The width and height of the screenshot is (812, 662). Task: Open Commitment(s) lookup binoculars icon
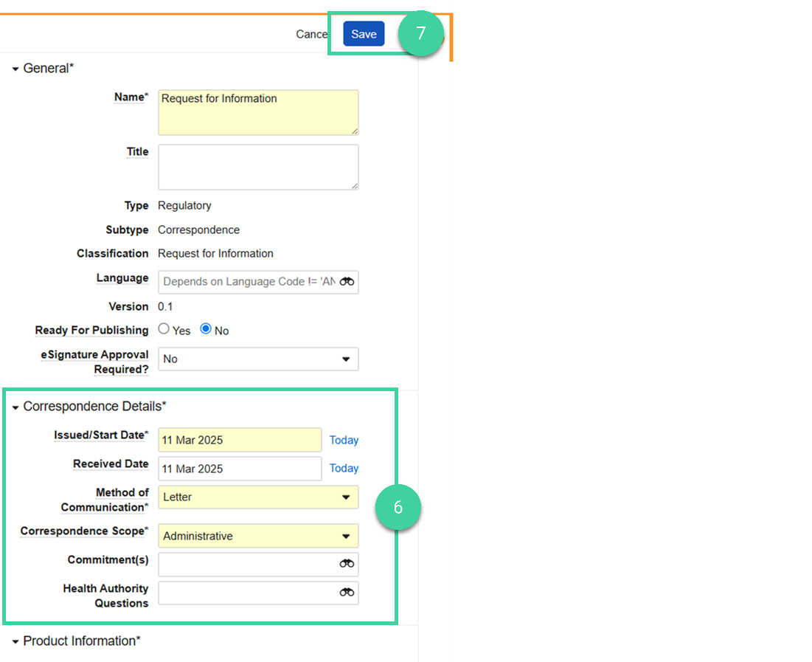point(347,564)
